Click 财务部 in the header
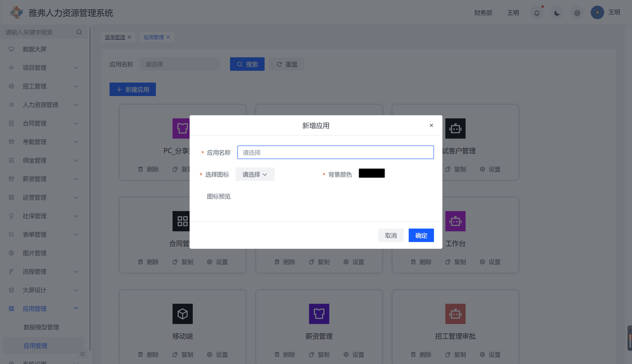Image resolution: width=632 pixels, height=364 pixels. click(x=483, y=12)
